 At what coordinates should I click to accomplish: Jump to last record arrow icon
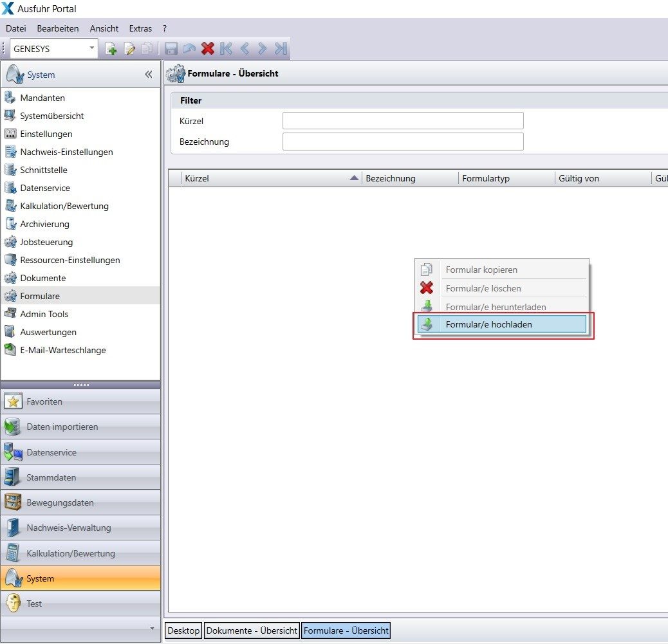(x=280, y=48)
